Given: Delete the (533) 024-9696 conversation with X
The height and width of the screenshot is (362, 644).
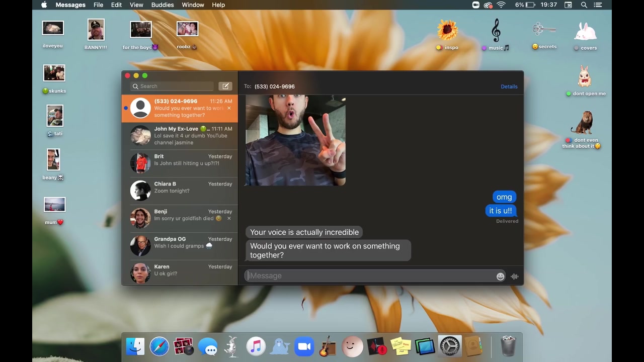Looking at the screenshot, I should (x=229, y=108).
